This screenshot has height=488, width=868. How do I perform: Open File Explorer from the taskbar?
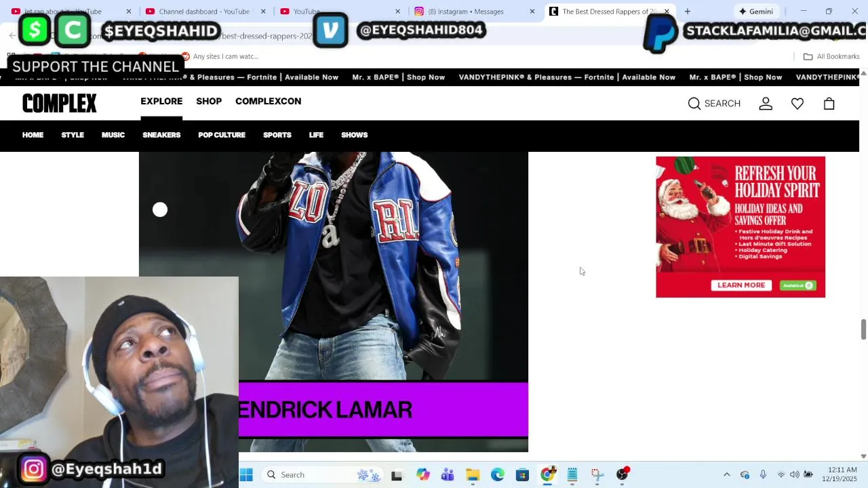[473, 475]
